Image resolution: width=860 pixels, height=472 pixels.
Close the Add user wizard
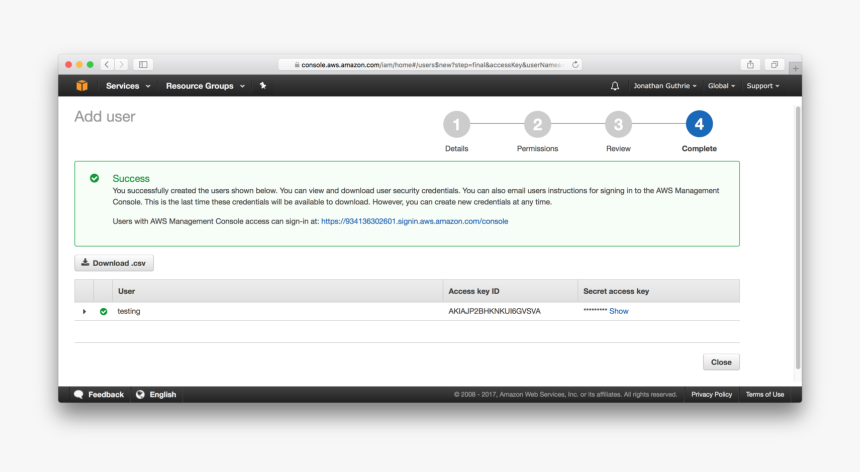(x=721, y=362)
